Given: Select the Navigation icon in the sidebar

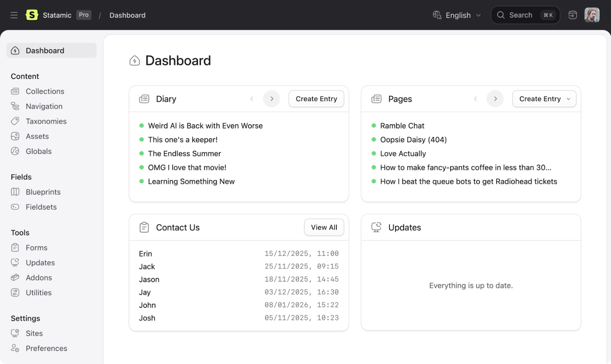Looking at the screenshot, I should pos(15,106).
